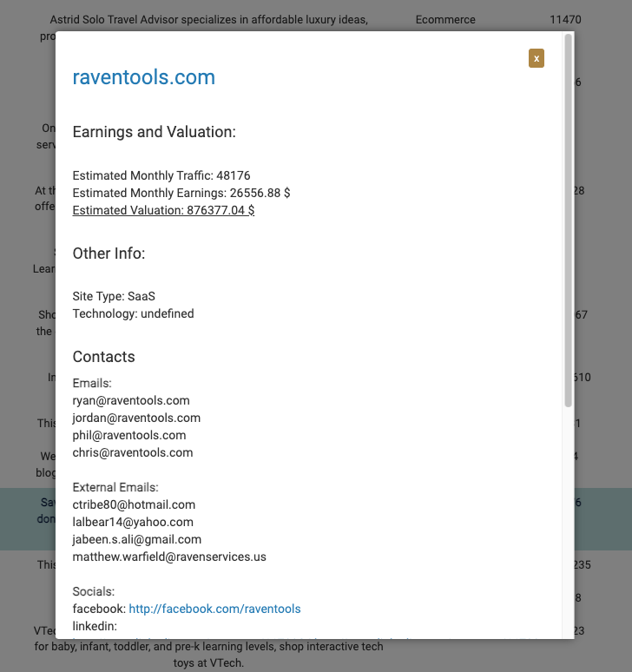Click the ryan@raventools.com email
The height and width of the screenshot is (672, 632).
point(131,400)
